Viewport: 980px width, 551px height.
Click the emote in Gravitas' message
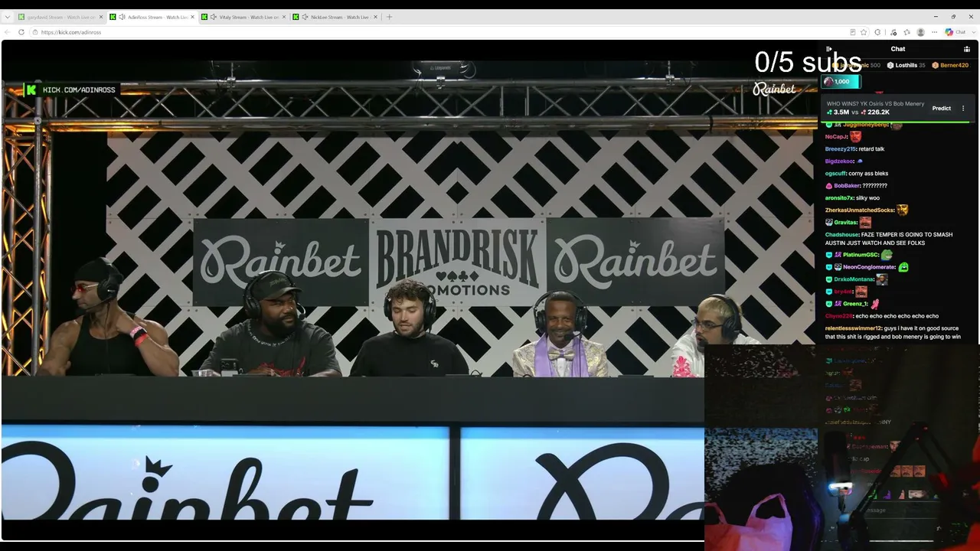point(865,223)
